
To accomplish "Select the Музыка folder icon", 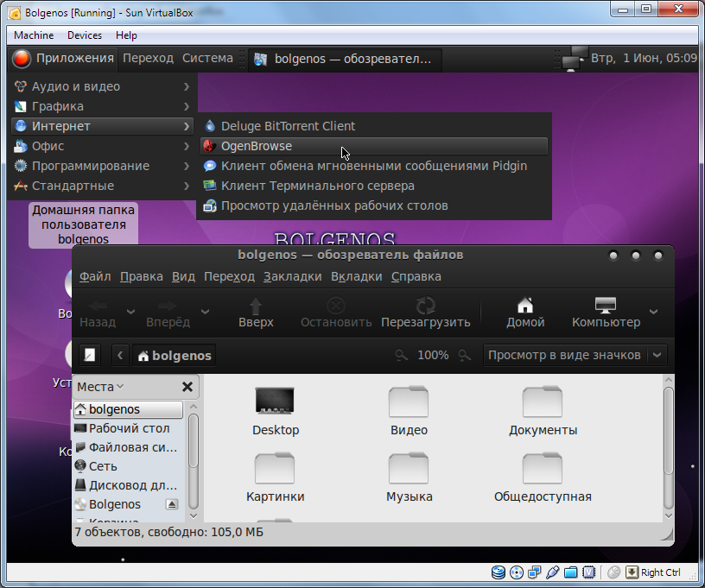I will (x=409, y=468).
